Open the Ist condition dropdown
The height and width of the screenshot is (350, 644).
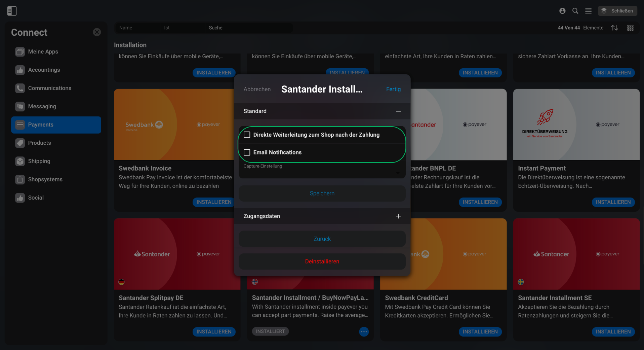183,28
